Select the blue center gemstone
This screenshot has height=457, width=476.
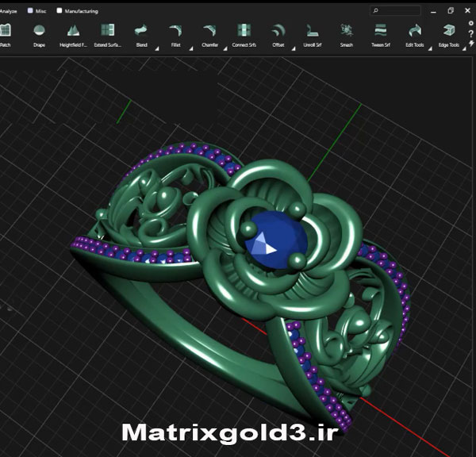pyautogui.click(x=275, y=240)
